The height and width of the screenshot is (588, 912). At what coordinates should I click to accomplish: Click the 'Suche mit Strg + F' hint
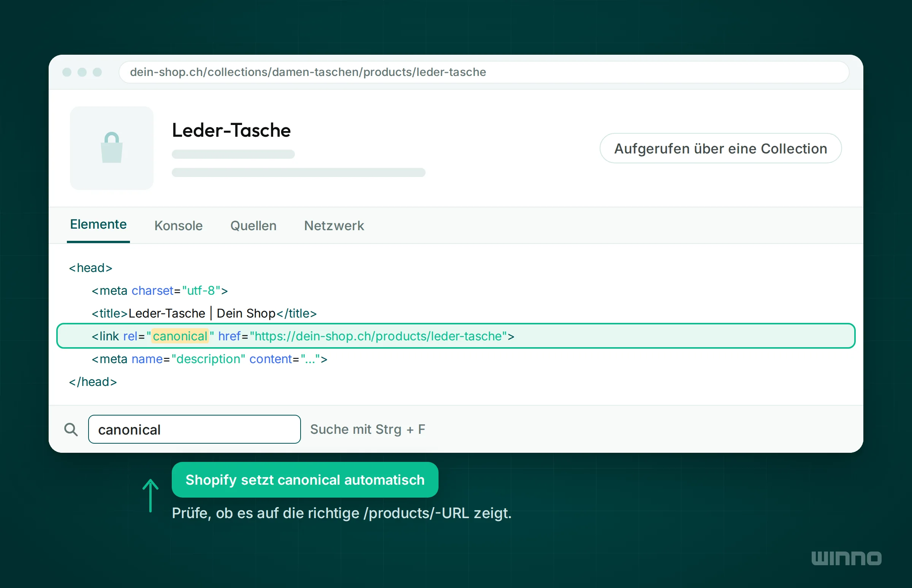coord(367,429)
